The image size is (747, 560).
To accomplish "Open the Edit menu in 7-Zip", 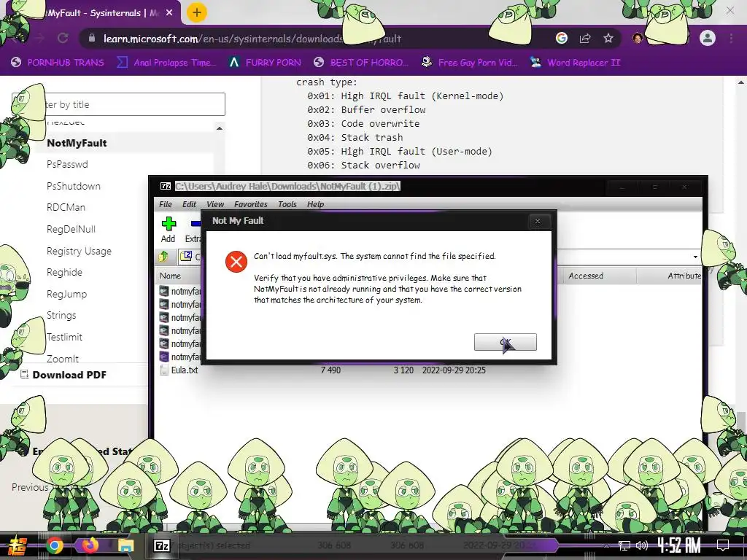I will 189,204.
